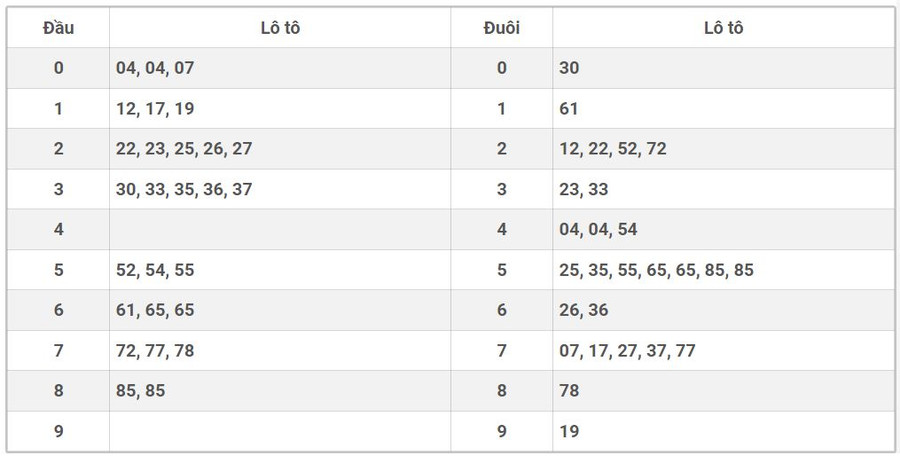900x457 pixels.
Task: Click the Lô tô header beside Đầu
Action: coord(279,28)
